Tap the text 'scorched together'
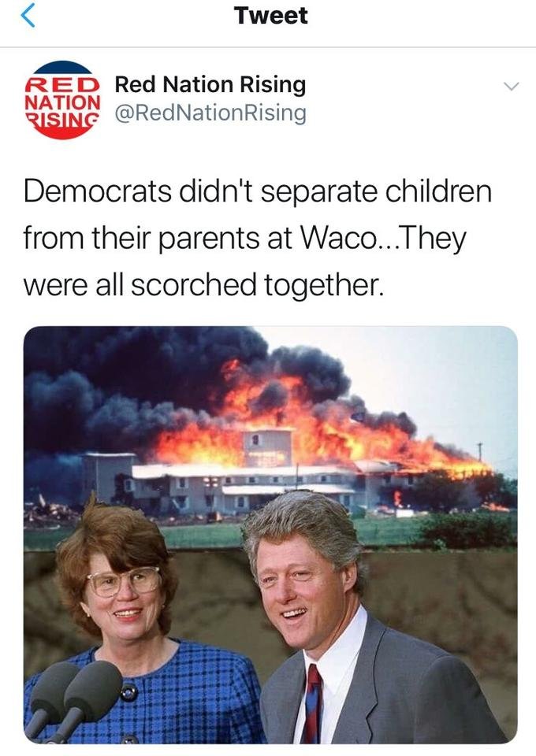Screen dimensions: 536x756 coord(257,285)
